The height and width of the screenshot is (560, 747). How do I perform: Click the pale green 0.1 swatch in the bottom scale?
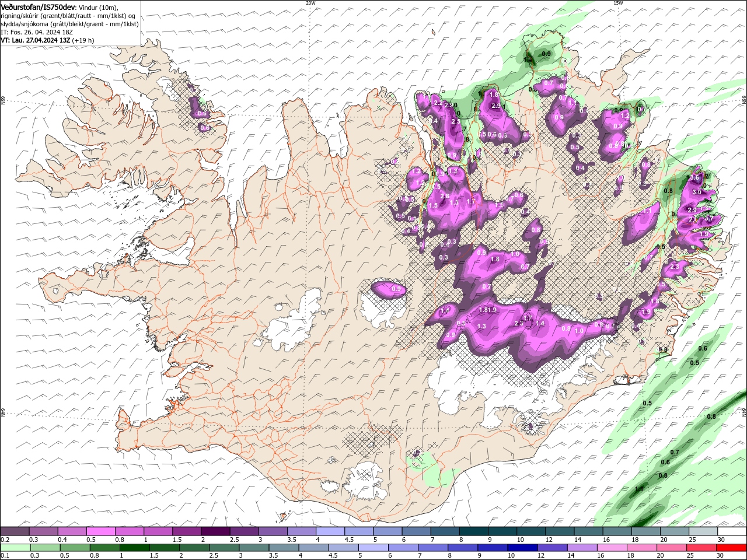[x=15, y=548]
